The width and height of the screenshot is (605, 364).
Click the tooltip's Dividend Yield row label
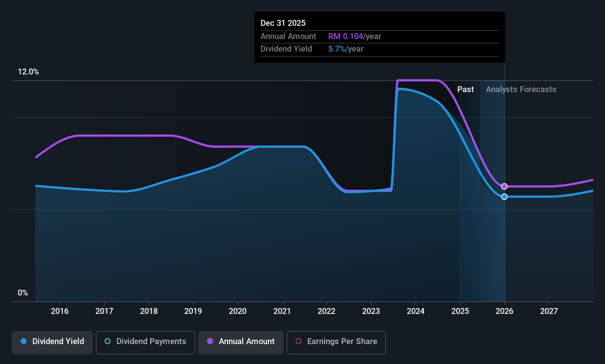[286, 49]
